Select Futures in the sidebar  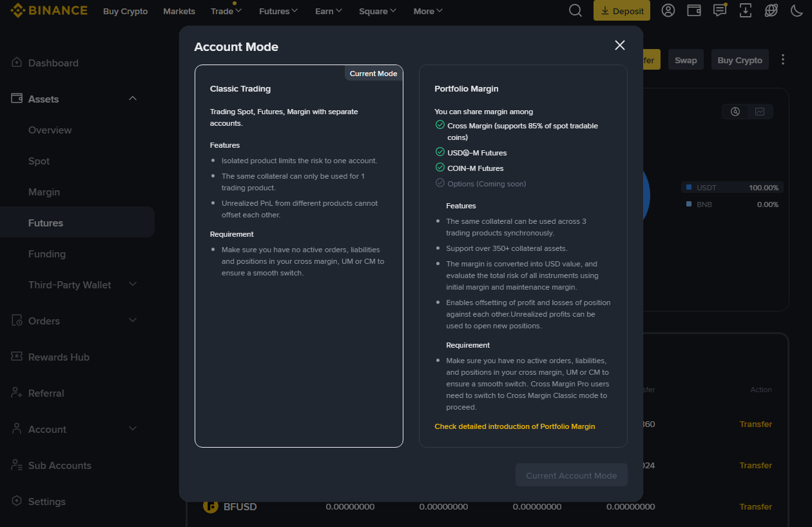77,223
